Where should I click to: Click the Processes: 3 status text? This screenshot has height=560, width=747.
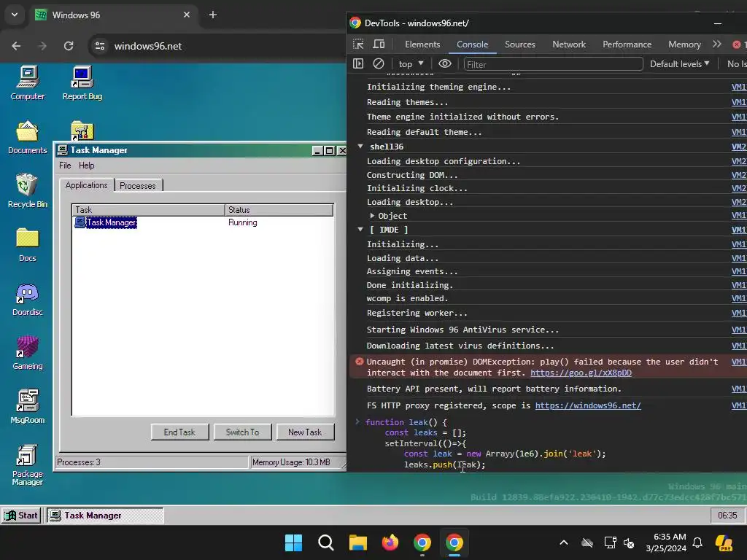79,462
